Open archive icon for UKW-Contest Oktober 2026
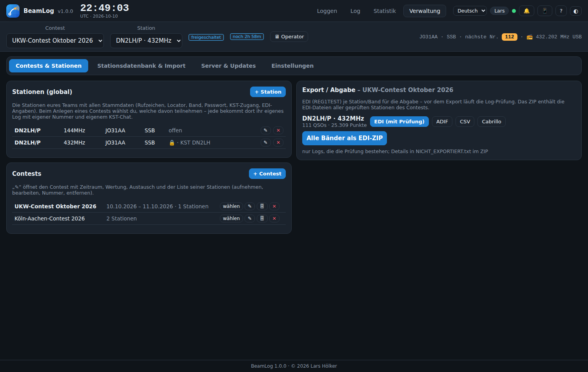588x372 pixels. click(x=262, y=206)
